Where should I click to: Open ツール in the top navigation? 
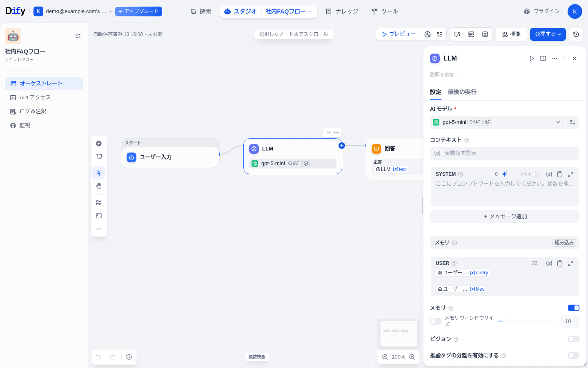click(x=385, y=11)
